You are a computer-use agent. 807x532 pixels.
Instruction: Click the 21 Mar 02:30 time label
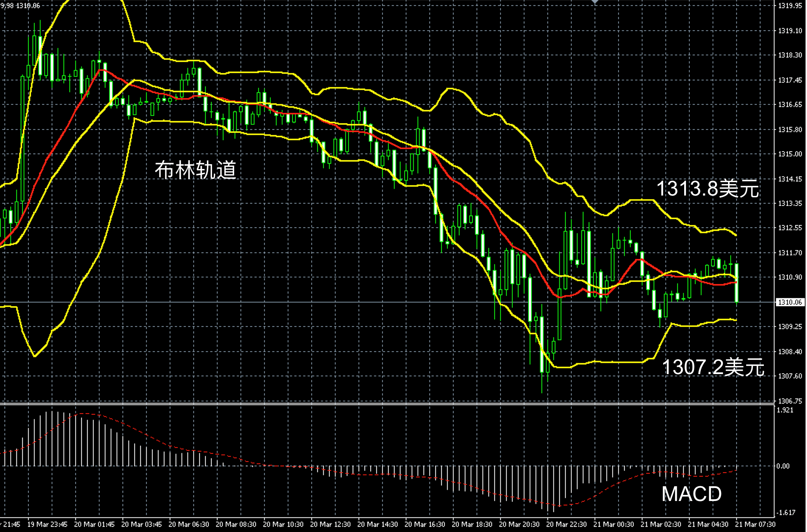click(661, 524)
